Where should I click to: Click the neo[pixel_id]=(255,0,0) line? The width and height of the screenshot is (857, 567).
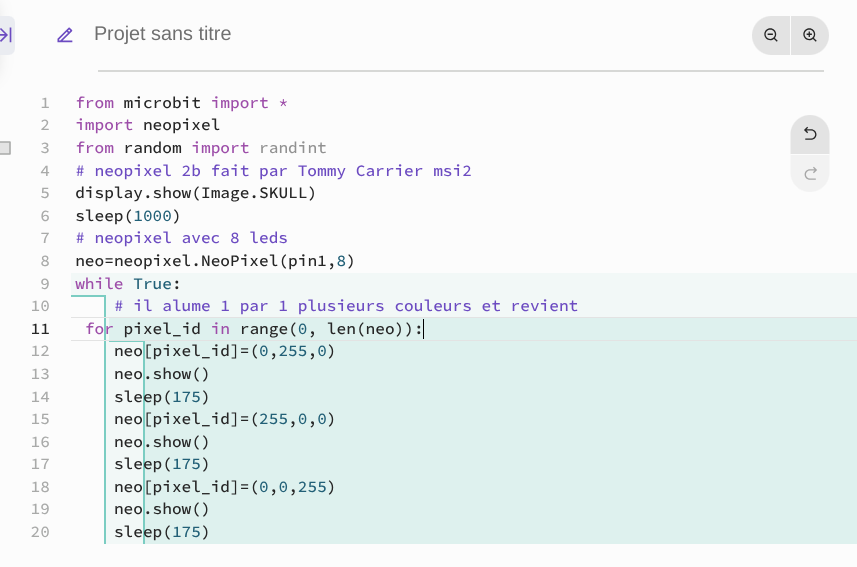pos(224,419)
